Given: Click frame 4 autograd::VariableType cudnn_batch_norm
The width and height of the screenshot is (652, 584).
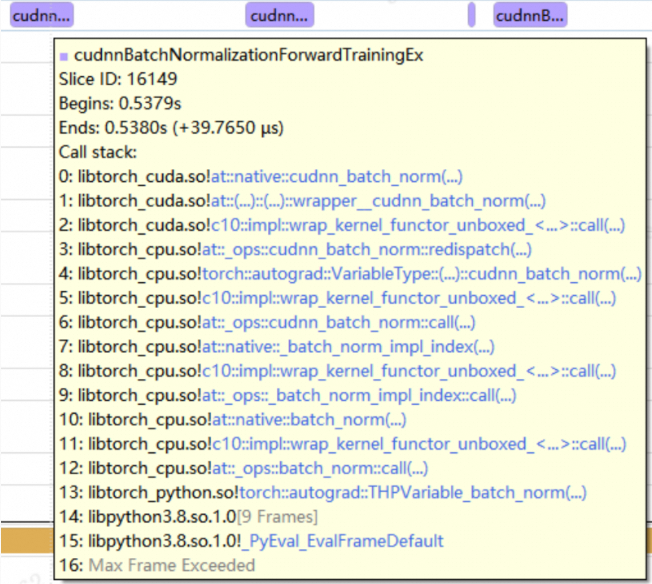Looking at the screenshot, I should click(350, 274).
